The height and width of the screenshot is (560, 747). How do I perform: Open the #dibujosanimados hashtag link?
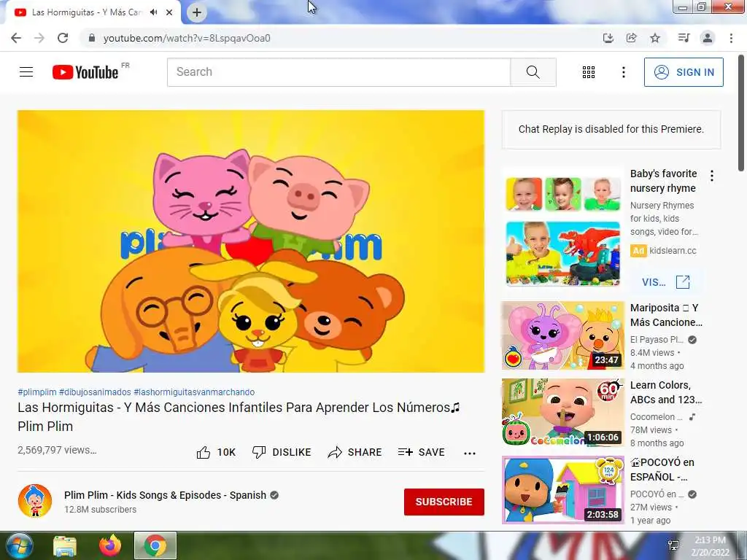95,392
